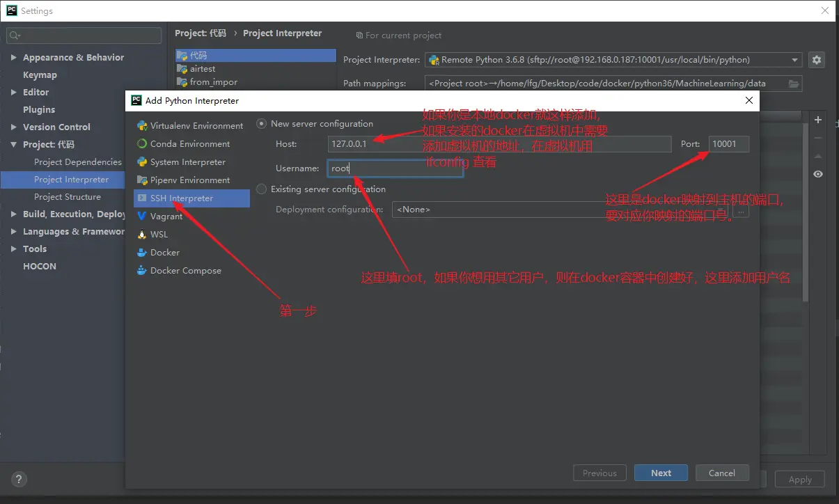The height and width of the screenshot is (504, 839).
Task: Click the plus icon to add package
Action: (x=818, y=120)
